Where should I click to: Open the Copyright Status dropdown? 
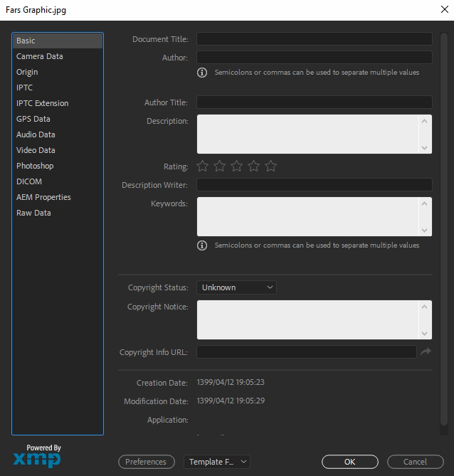click(x=236, y=287)
